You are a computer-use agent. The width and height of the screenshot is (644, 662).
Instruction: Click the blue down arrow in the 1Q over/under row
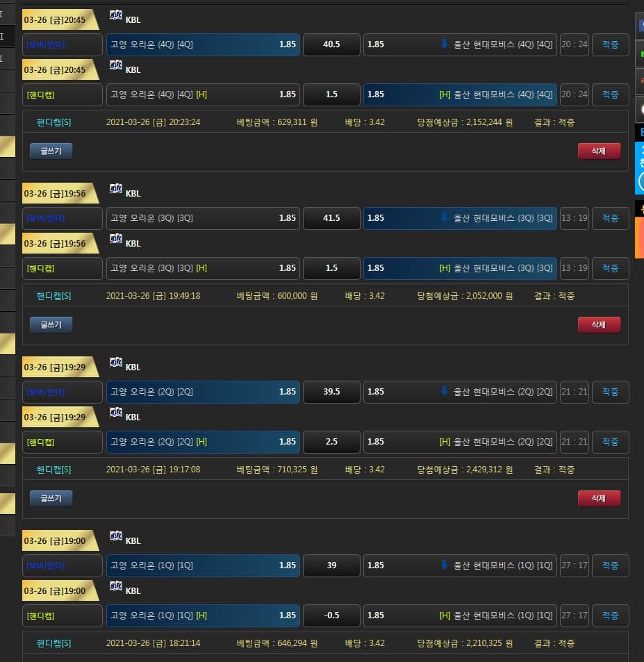(445, 565)
